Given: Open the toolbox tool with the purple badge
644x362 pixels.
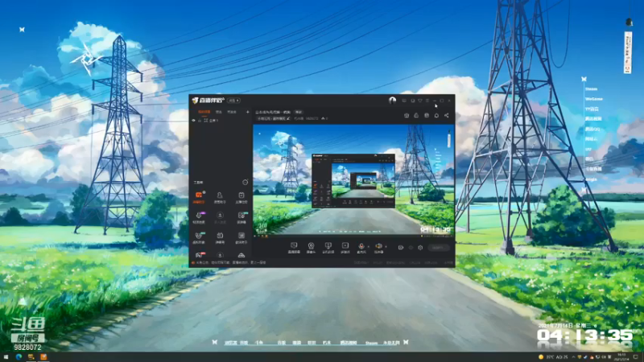Looking at the screenshot, I should click(199, 217).
